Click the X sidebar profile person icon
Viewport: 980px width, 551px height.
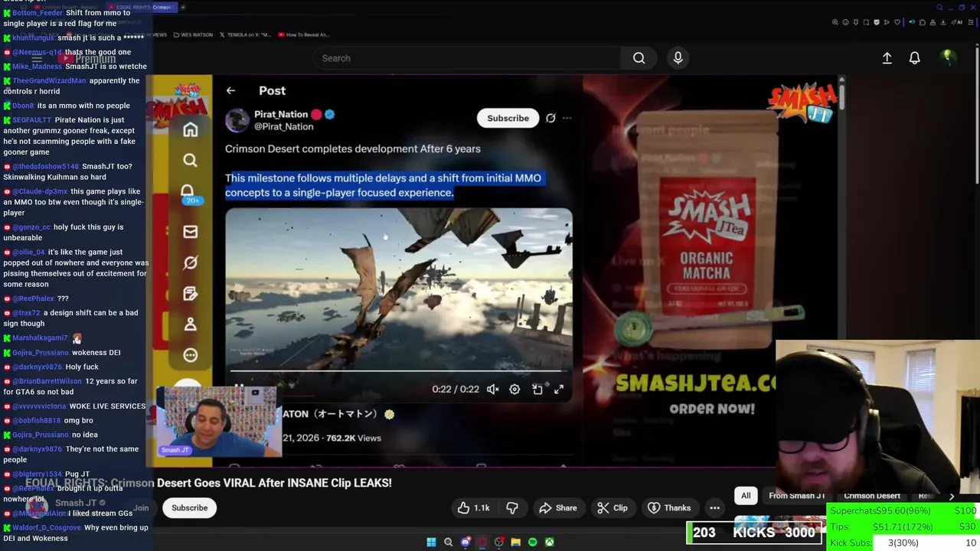point(190,324)
